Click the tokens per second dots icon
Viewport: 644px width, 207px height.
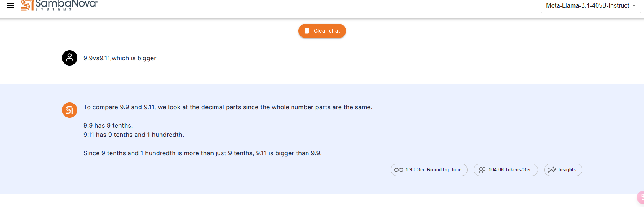pos(482,170)
